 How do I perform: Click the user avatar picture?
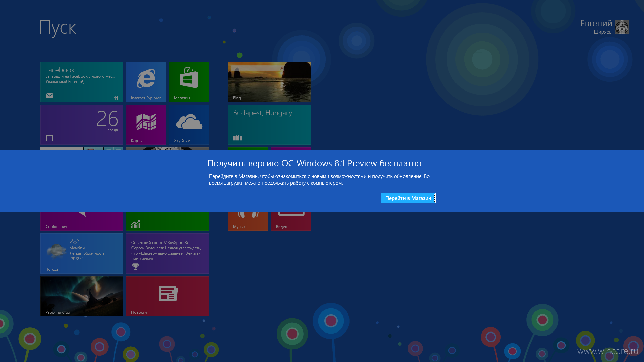tap(622, 27)
